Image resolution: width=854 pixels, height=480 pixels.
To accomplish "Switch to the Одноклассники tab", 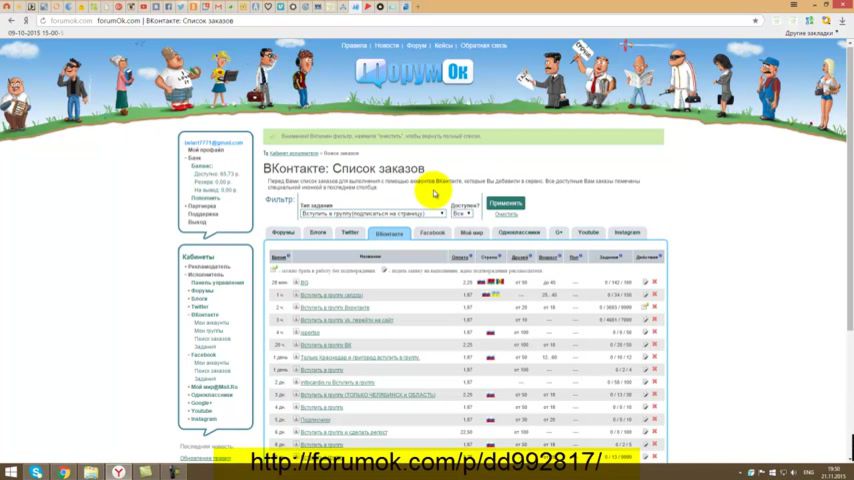I will click(x=519, y=233).
